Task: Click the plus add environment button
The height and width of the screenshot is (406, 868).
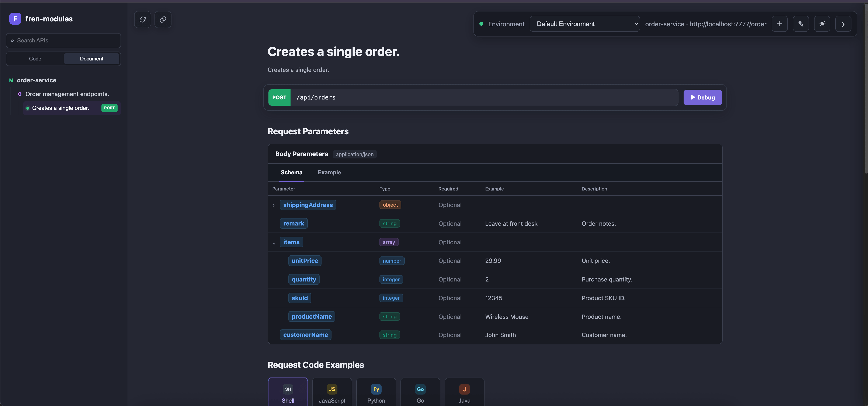Action: pyautogui.click(x=779, y=24)
